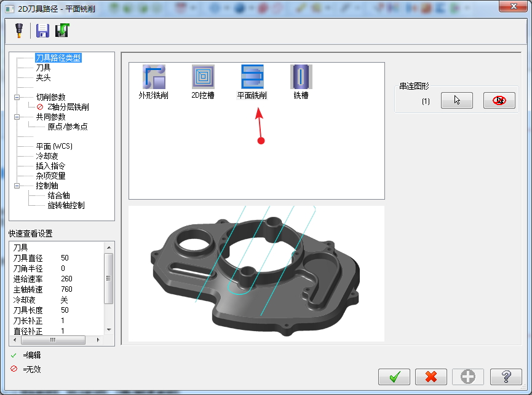The image size is (532, 395).
Task: Click the 冷却液 row in quick view
Action: (58, 300)
